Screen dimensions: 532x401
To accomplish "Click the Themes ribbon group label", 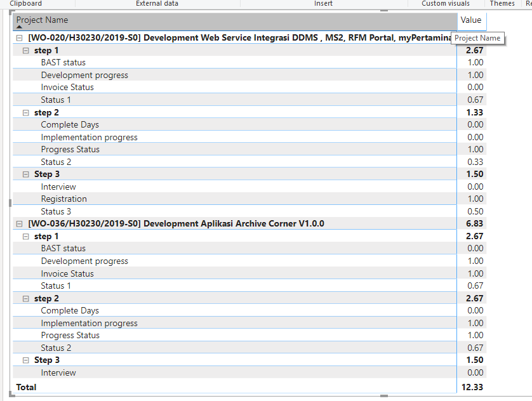I will coord(502,4).
